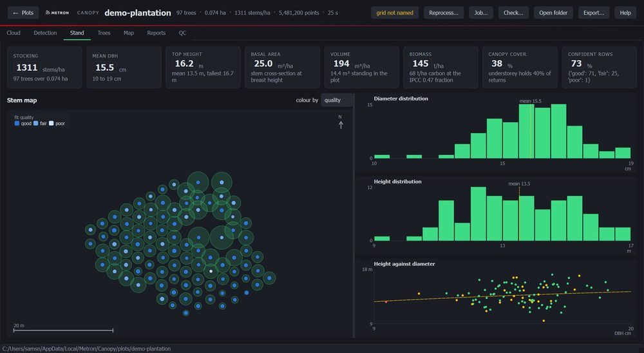Viewport: 644px width, 353px height.
Task: Select the Stand tab
Action: (77, 33)
